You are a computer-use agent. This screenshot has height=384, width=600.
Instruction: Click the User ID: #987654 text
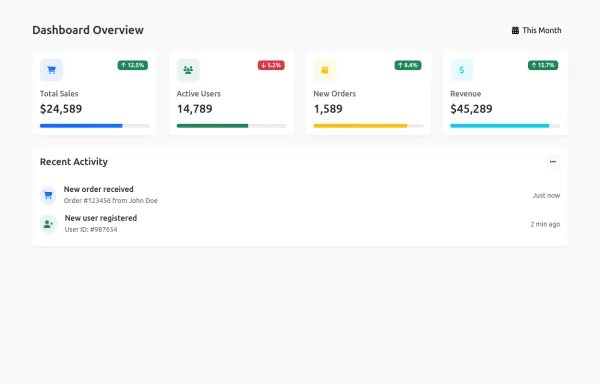pyautogui.click(x=91, y=229)
